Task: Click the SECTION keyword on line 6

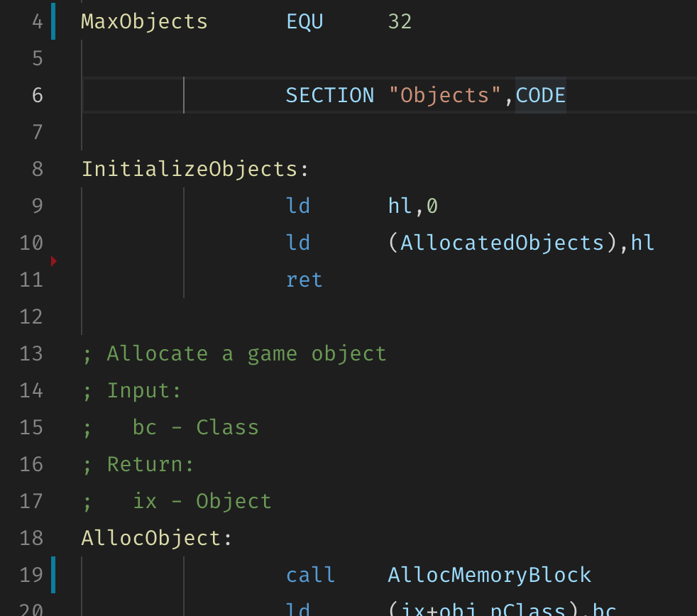Action: (x=330, y=96)
